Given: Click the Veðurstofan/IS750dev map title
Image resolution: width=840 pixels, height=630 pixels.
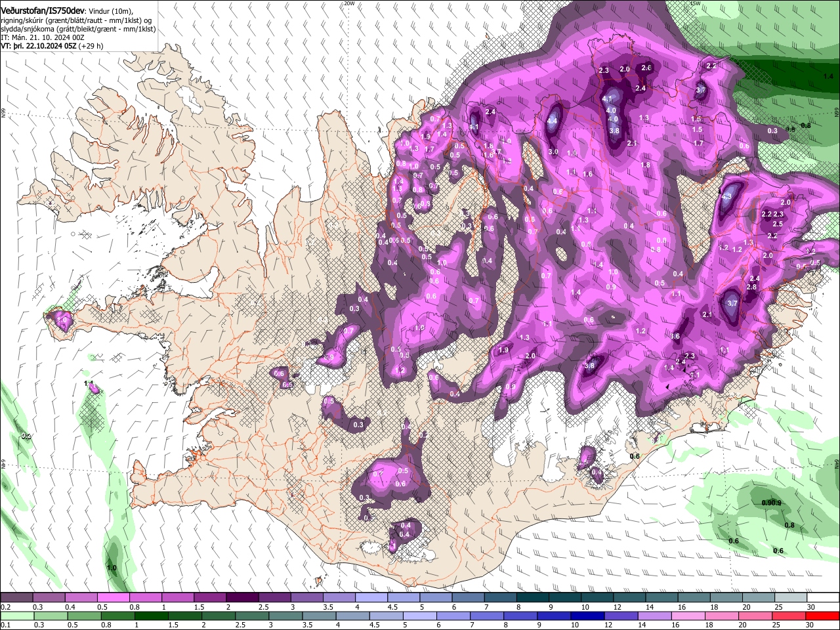Looking at the screenshot, I should [x=43, y=10].
